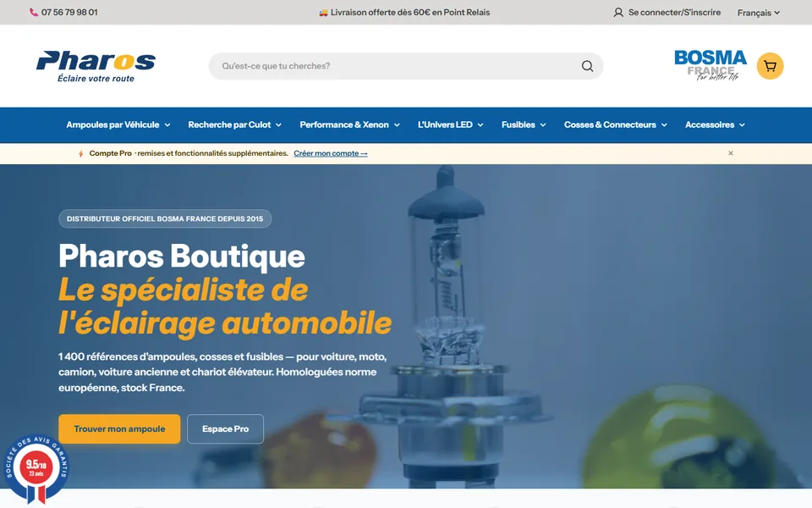The width and height of the screenshot is (812, 508).
Task: Dismiss the Compte Pro banner
Action: click(x=731, y=153)
